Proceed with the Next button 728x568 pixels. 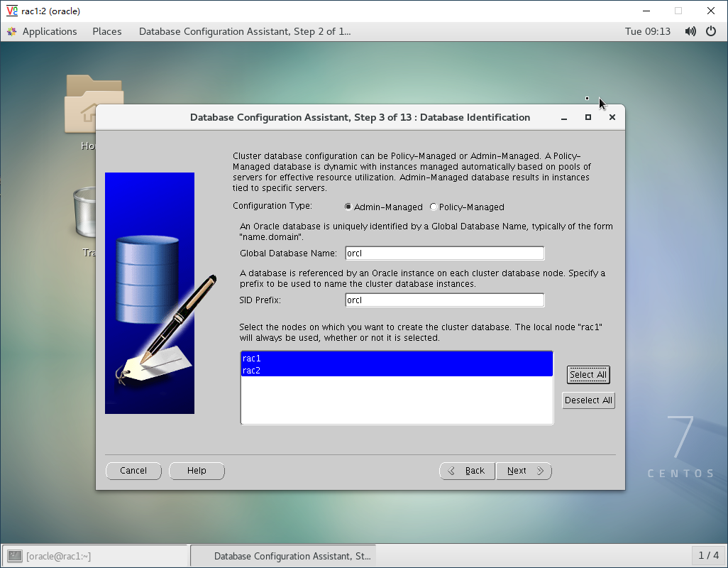pos(524,471)
